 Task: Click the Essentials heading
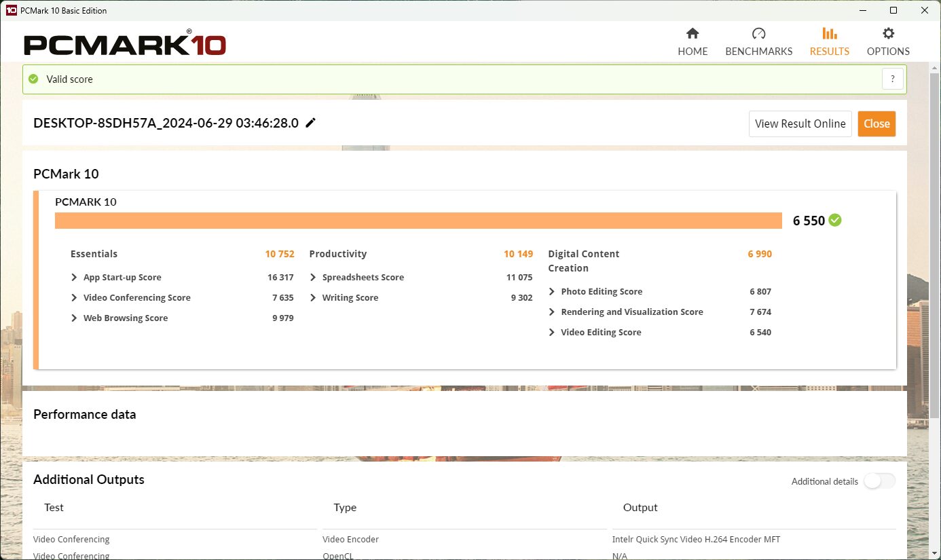[x=94, y=254]
